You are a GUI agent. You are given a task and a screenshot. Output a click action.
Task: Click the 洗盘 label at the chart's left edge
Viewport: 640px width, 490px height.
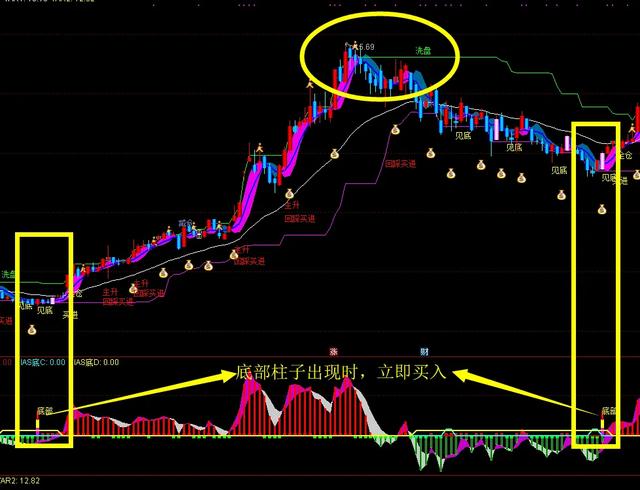[8, 274]
